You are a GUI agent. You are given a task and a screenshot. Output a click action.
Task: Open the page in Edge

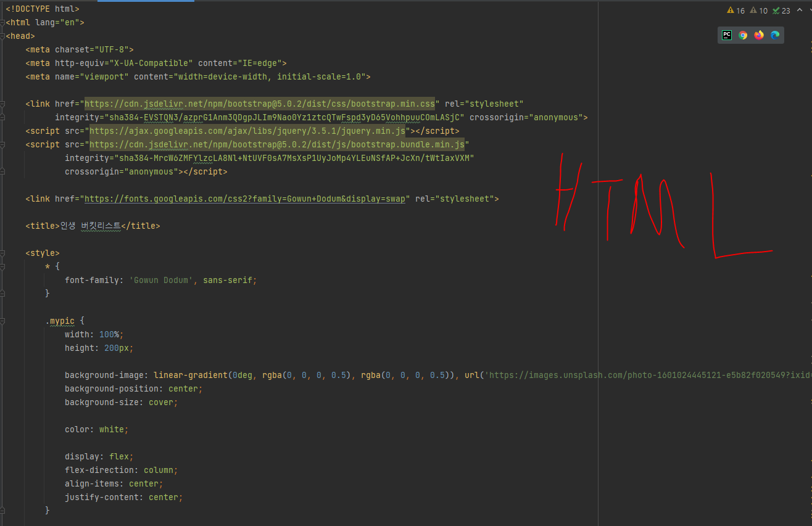point(775,35)
